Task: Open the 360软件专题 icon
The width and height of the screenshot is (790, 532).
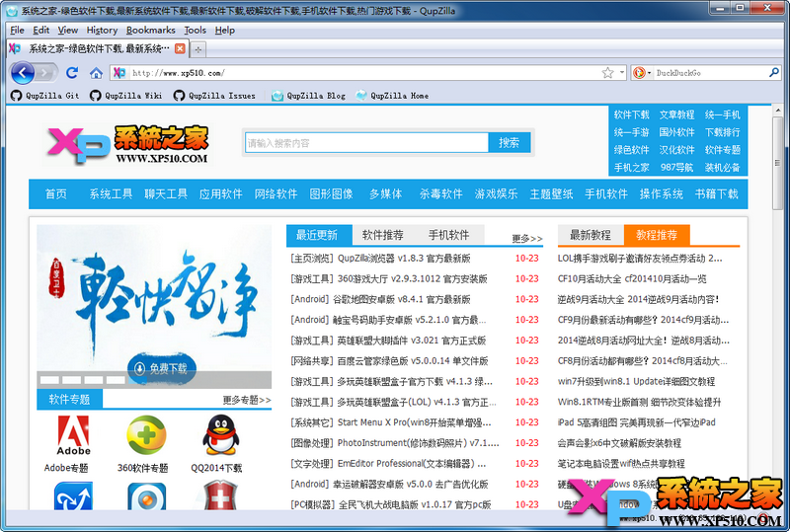Action: pos(146,435)
